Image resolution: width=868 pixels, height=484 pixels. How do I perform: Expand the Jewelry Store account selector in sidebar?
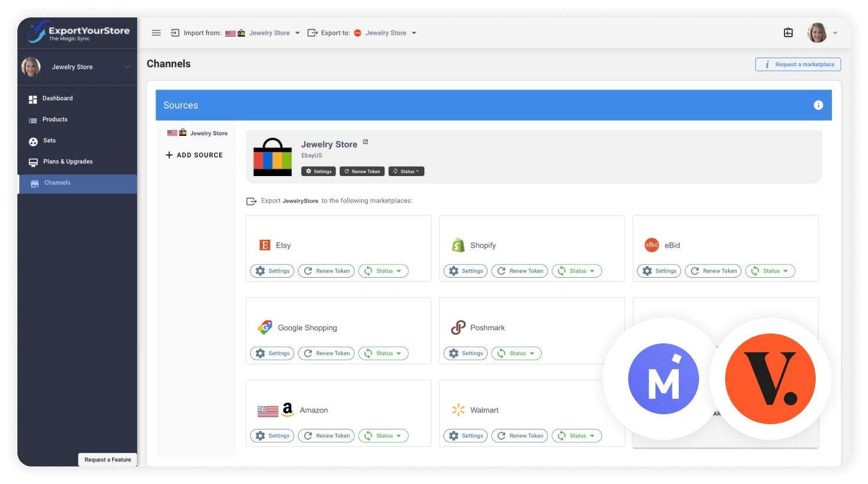[77, 67]
